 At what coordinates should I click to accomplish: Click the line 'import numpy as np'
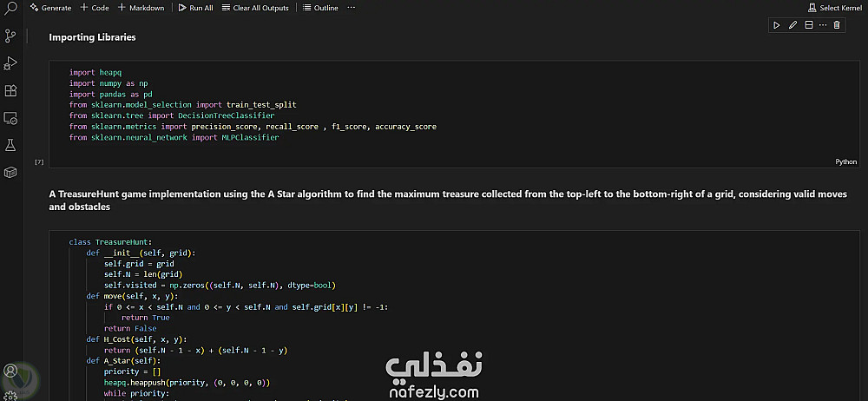[x=108, y=83]
